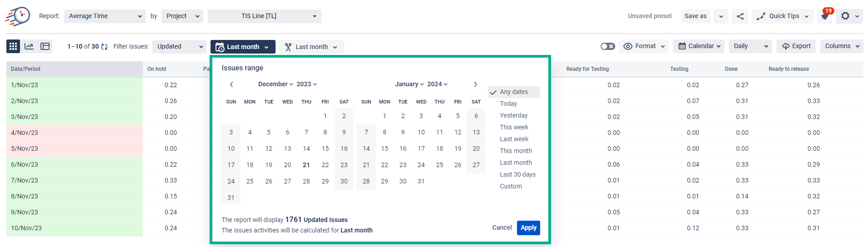Open the settings gear menu

[x=850, y=16]
